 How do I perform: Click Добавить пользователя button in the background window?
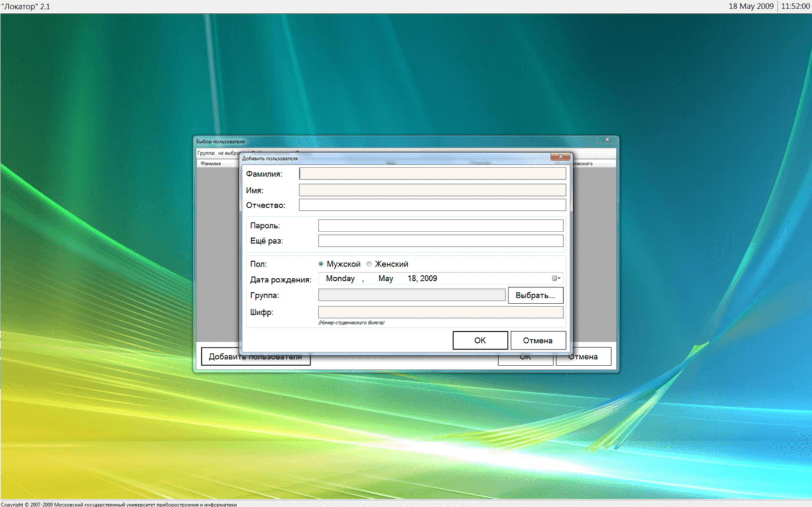click(255, 357)
